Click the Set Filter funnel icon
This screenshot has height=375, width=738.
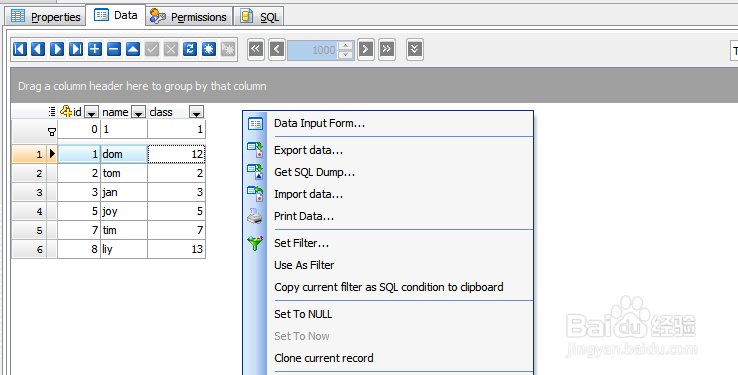255,243
